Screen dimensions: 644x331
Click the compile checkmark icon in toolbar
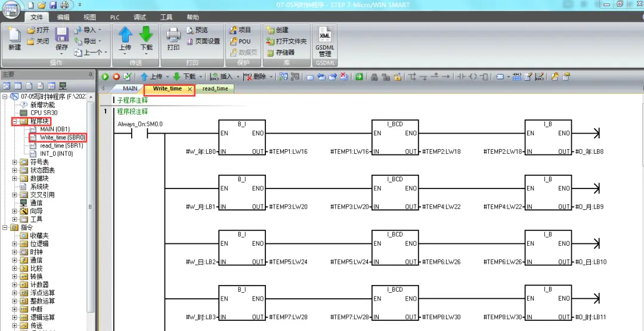[x=127, y=76]
